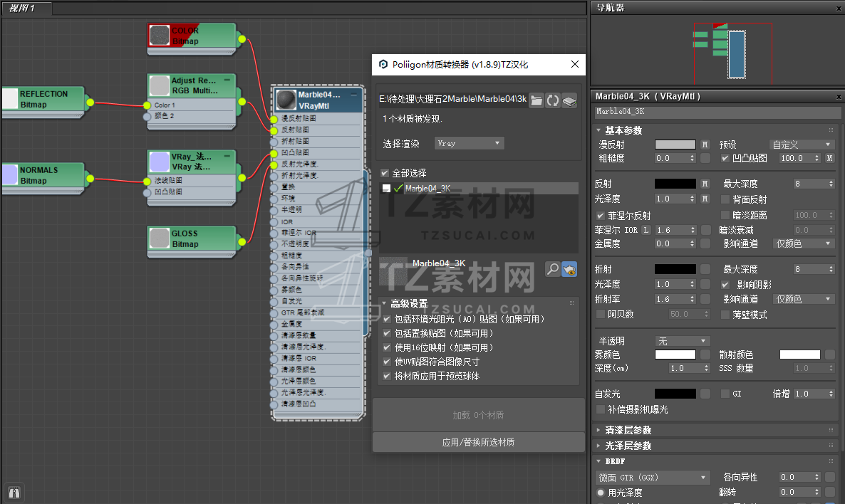Open the 半透明 无 dropdown
845x504 pixels.
683,341
